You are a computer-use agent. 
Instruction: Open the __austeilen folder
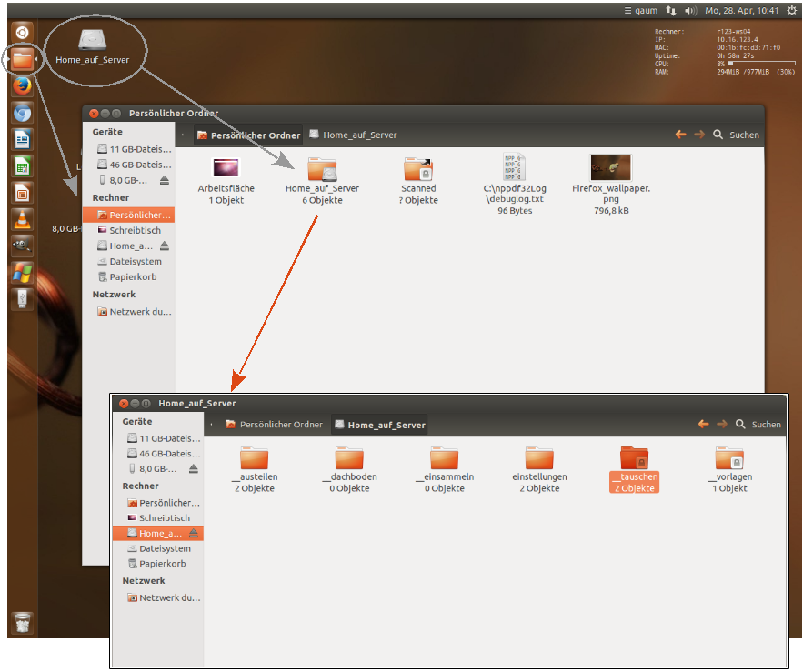click(255, 459)
